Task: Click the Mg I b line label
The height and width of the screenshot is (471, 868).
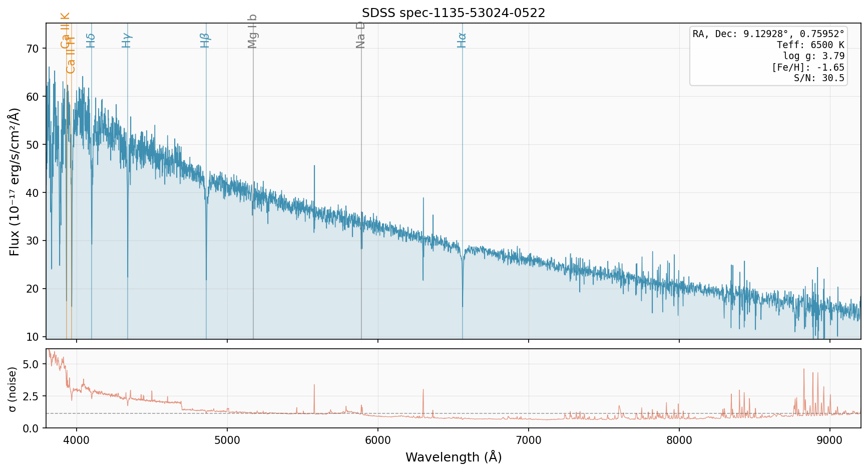Action: point(252,31)
